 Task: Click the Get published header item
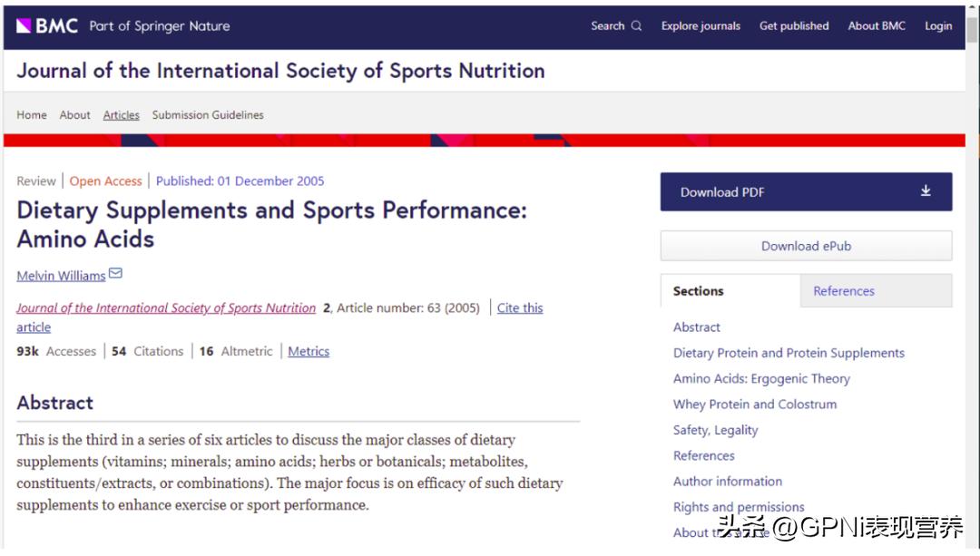[x=794, y=25]
